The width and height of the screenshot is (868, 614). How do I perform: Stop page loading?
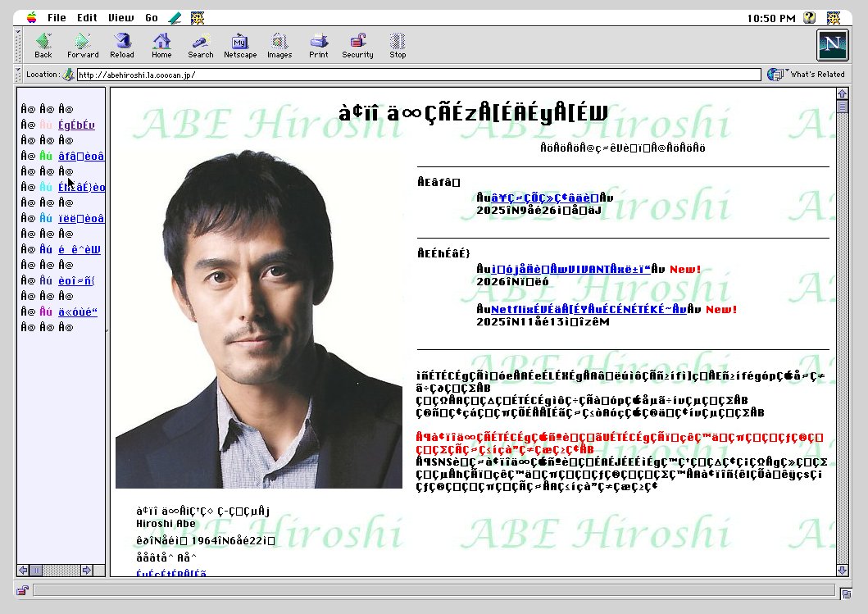398,45
